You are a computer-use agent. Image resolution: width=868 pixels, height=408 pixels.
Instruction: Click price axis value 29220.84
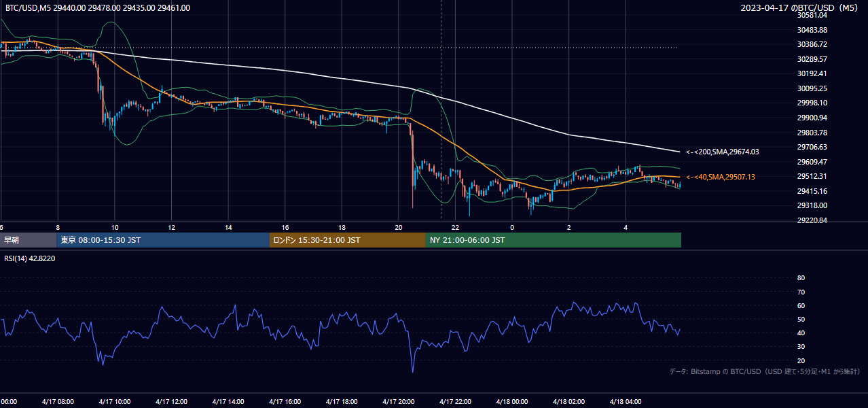point(812,220)
